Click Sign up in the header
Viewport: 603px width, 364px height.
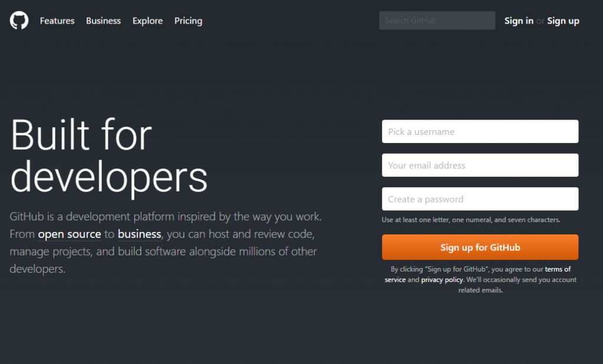pyautogui.click(x=563, y=21)
